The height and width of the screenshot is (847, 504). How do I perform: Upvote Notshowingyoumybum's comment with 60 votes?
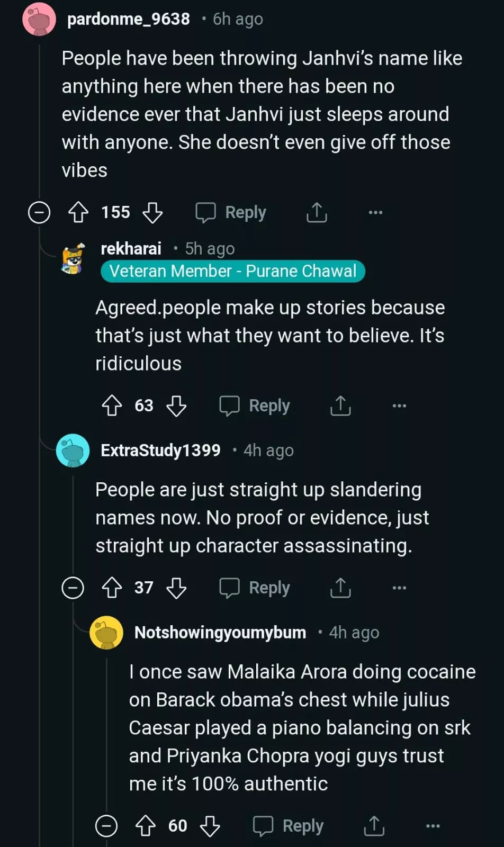coord(146,826)
